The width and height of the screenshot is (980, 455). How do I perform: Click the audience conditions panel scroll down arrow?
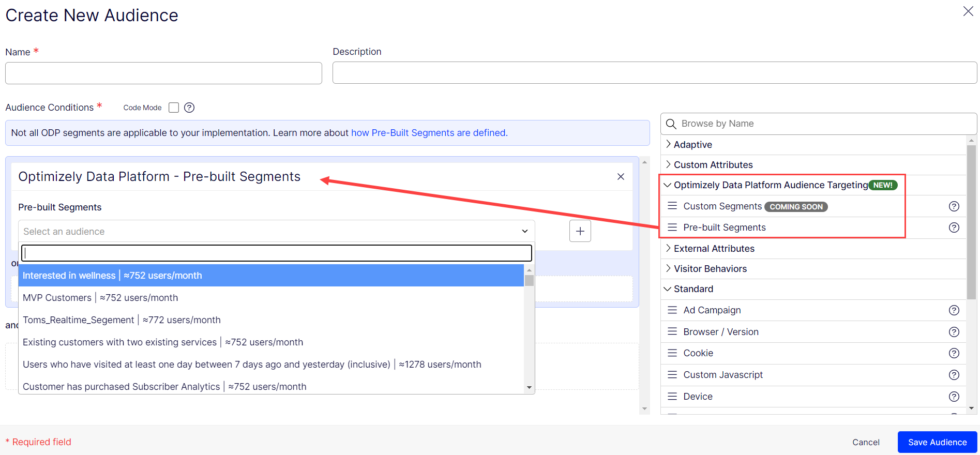pos(644,408)
